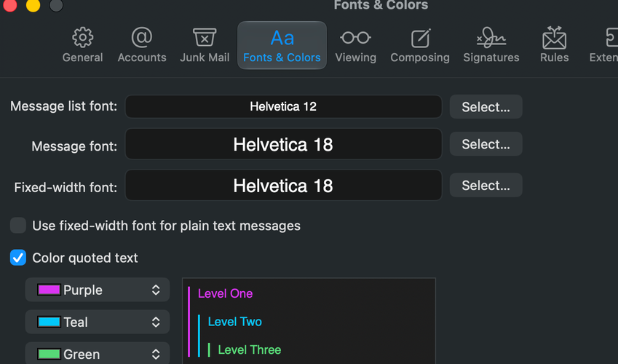Click Select for Message font
Viewport: 618px width, 364px height.
click(486, 144)
